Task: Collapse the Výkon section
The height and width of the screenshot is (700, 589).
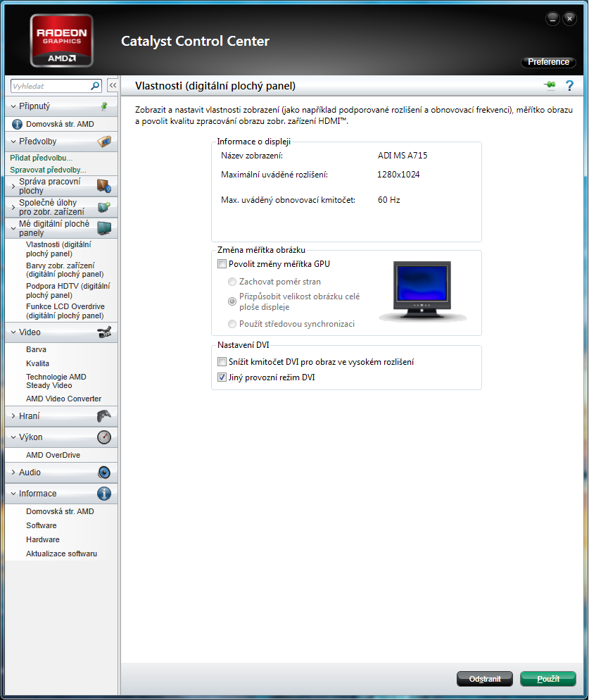Action: (13, 437)
